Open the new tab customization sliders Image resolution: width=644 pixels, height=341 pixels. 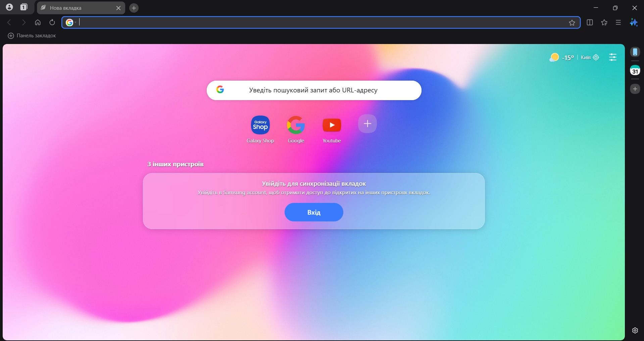(612, 57)
